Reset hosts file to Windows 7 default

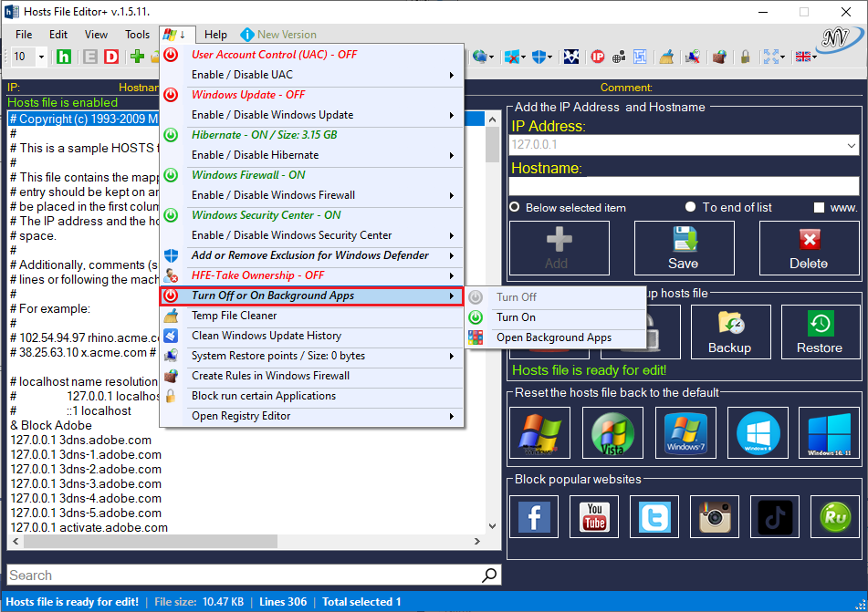(685, 432)
